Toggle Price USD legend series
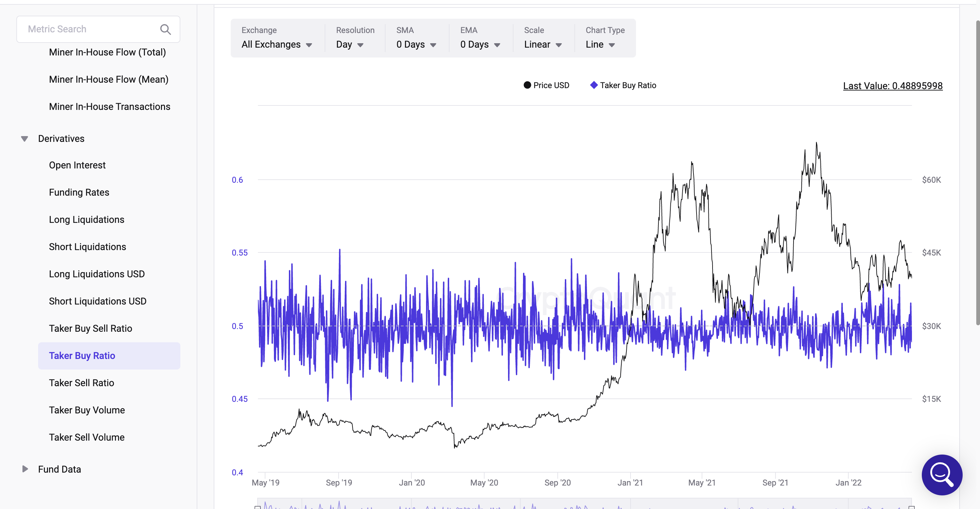Image resolution: width=980 pixels, height=509 pixels. tap(546, 85)
